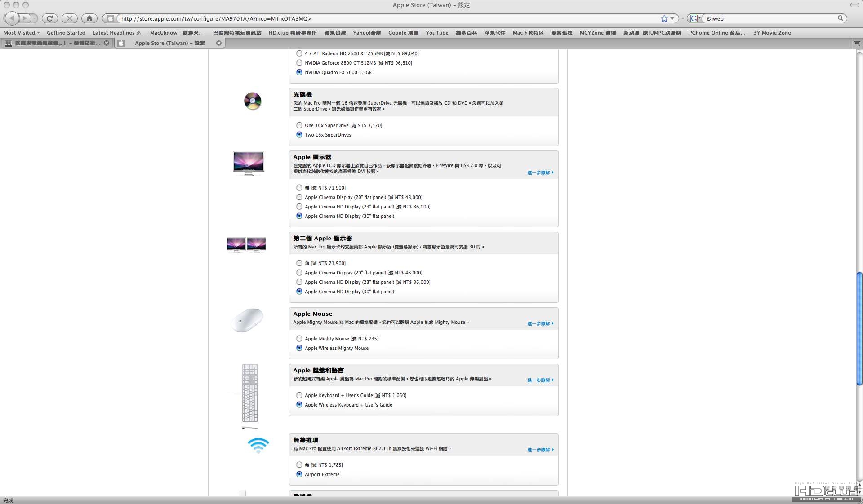Stop loading with the X toolbar button
Viewport: 863px width, 504px height.
click(69, 18)
